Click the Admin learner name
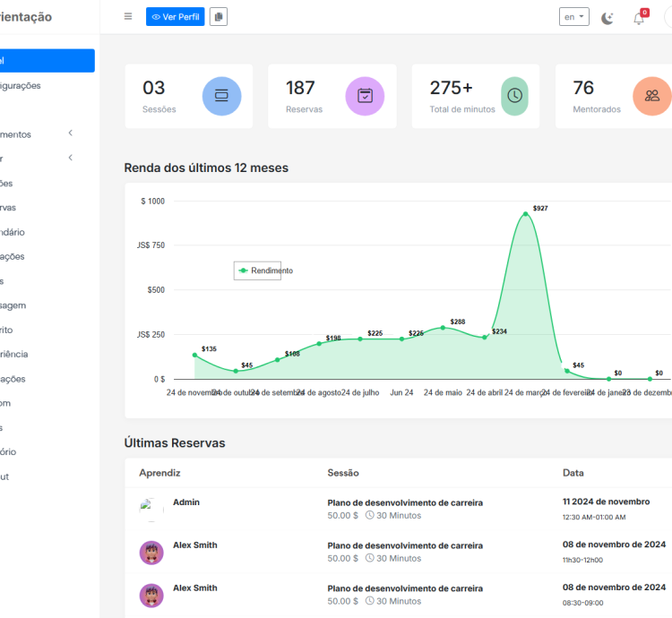 point(186,502)
